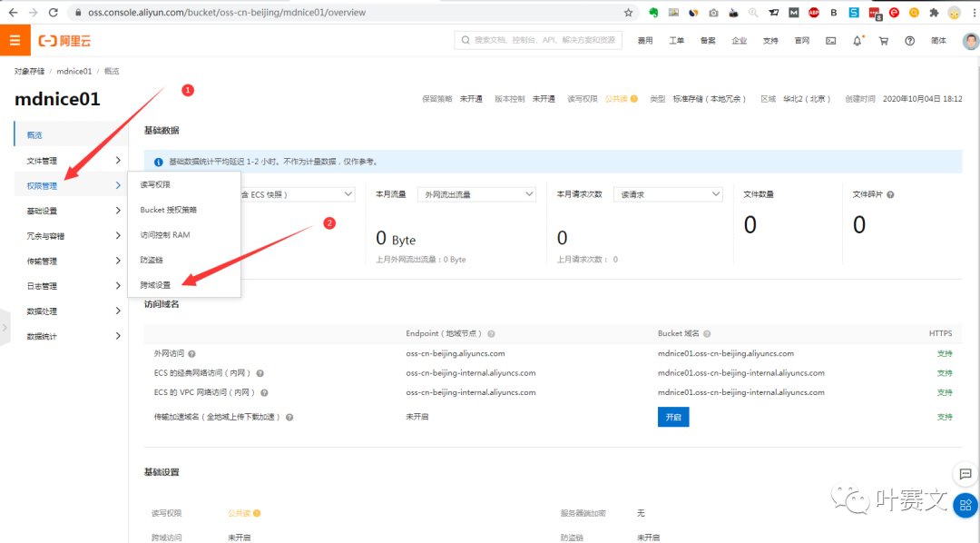Click the 对象存储 breadcrumb

pyautogui.click(x=29, y=72)
